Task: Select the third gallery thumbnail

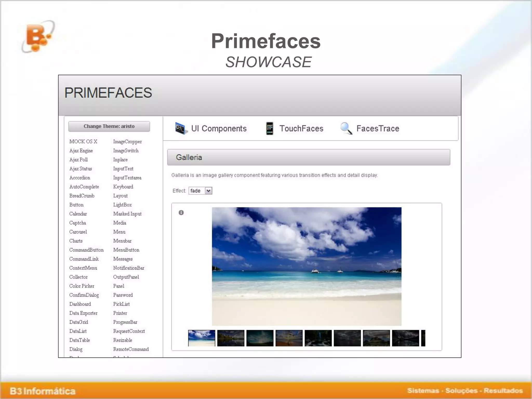Action: [x=260, y=338]
